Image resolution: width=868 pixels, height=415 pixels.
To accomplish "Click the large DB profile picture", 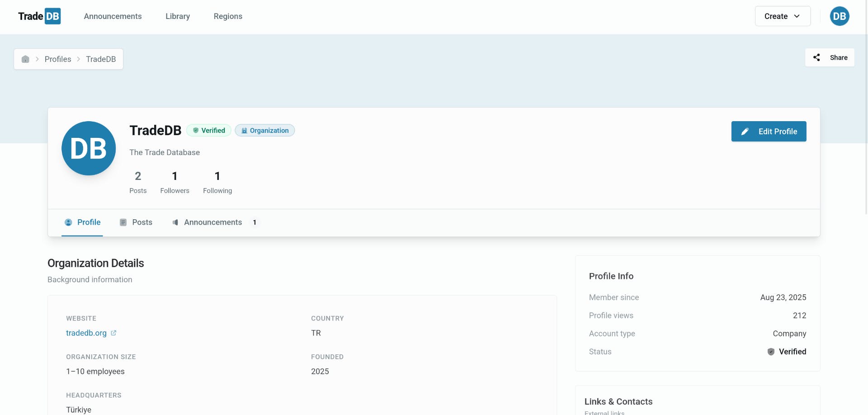I will coord(89,148).
